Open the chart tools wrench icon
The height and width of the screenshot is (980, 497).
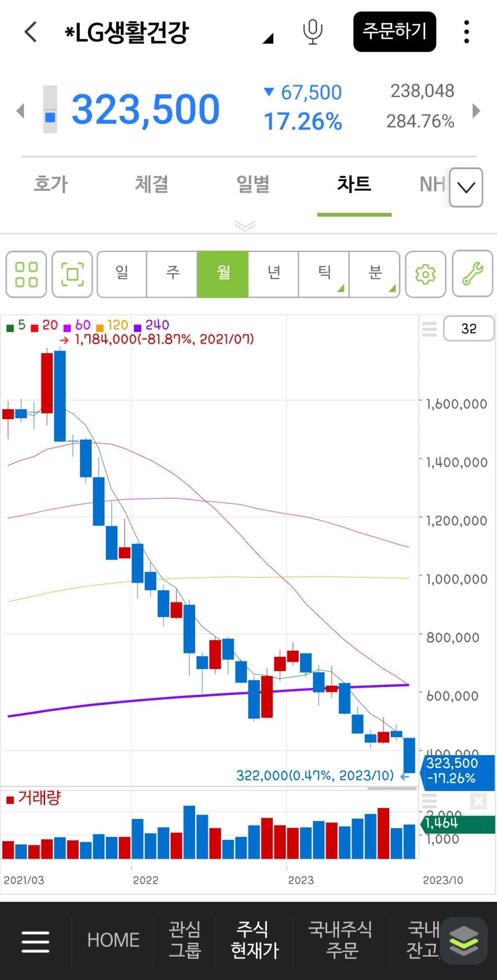(x=473, y=274)
